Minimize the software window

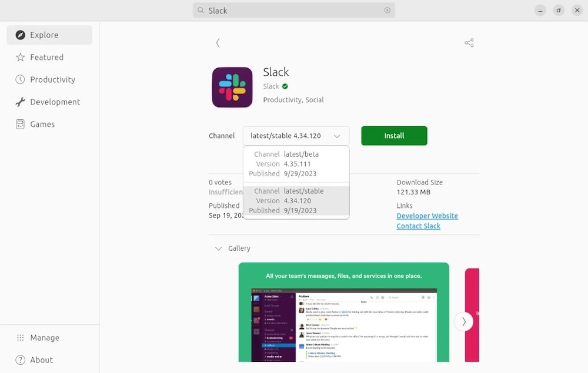coord(540,10)
